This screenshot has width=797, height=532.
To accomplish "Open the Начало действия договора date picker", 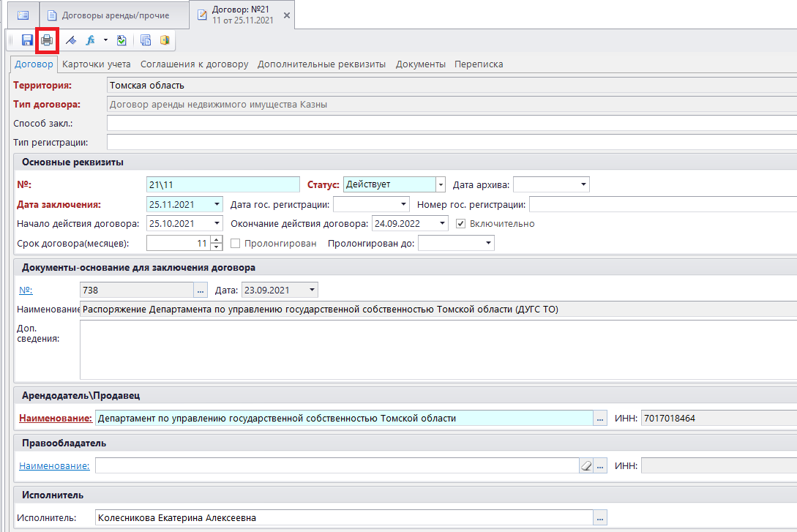I will 217,223.
